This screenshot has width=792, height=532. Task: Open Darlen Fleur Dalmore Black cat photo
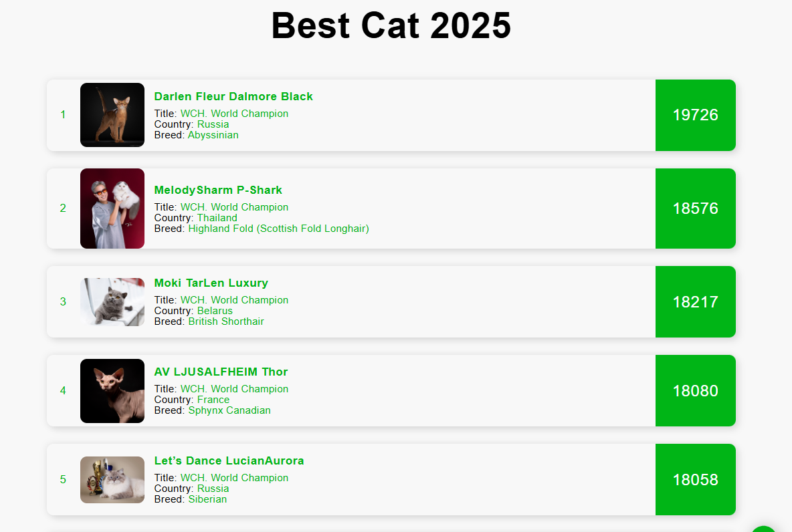[x=112, y=115]
